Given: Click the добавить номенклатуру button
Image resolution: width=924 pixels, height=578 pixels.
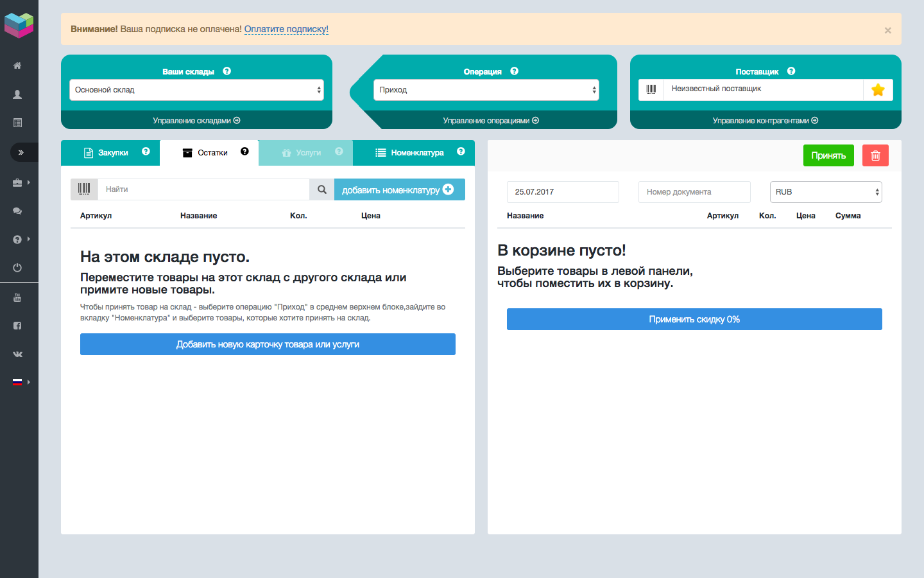Looking at the screenshot, I should click(399, 189).
